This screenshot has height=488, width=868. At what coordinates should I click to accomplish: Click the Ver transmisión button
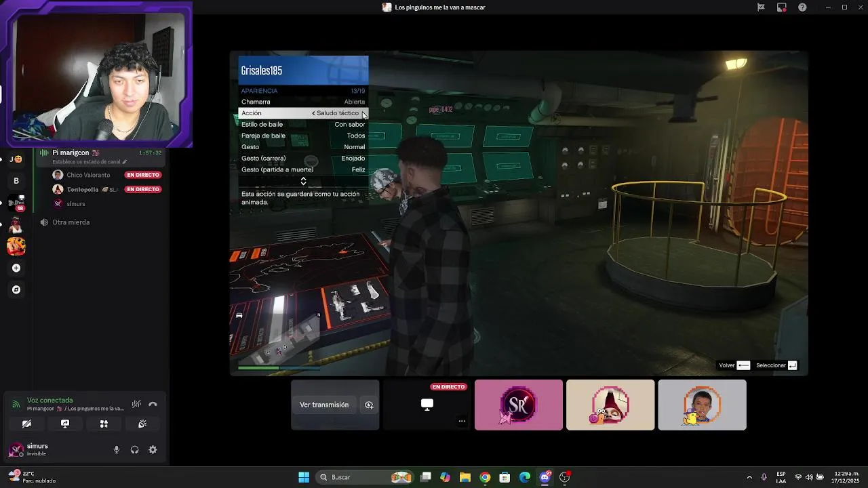point(324,405)
